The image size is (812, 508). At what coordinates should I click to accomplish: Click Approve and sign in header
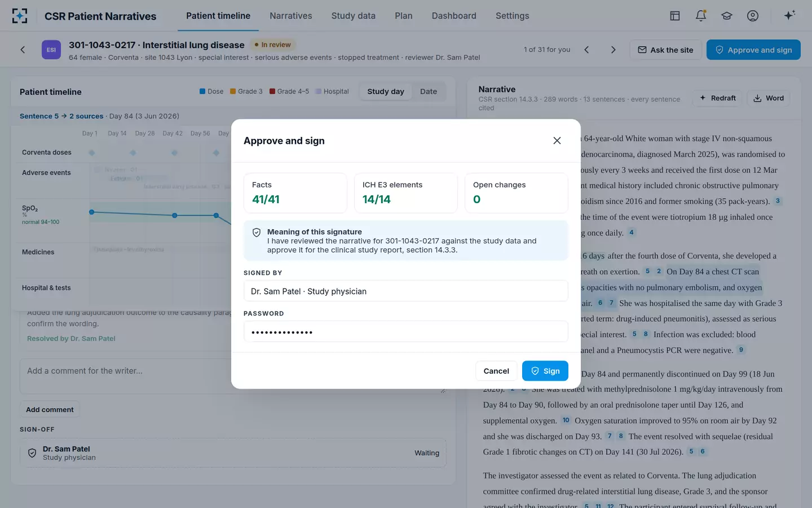[753, 50]
